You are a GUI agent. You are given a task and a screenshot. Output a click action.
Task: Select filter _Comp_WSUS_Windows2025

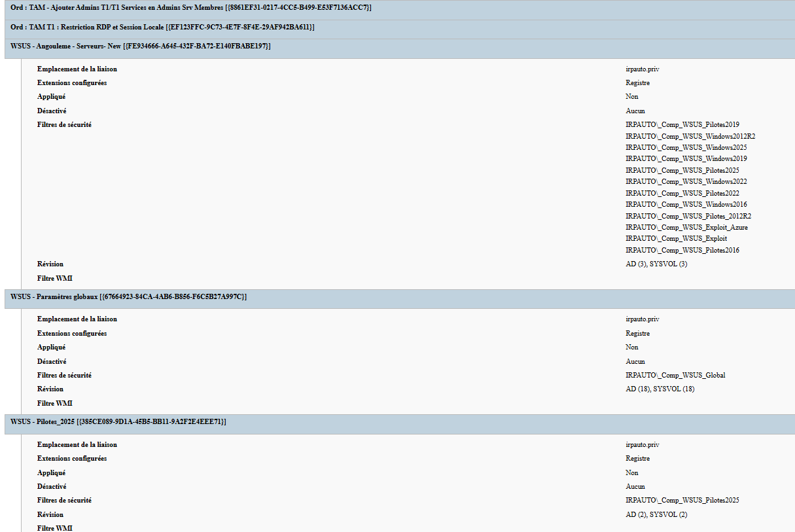click(686, 147)
